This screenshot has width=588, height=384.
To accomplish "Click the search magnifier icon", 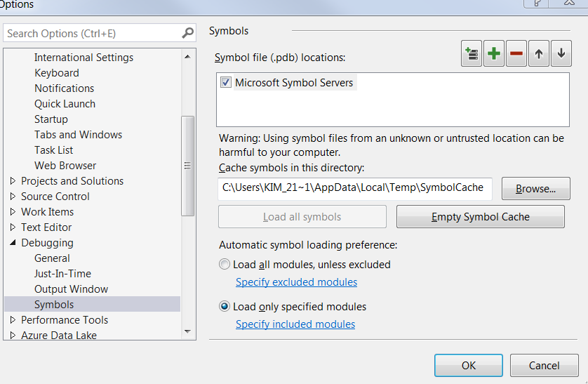I will [x=187, y=33].
